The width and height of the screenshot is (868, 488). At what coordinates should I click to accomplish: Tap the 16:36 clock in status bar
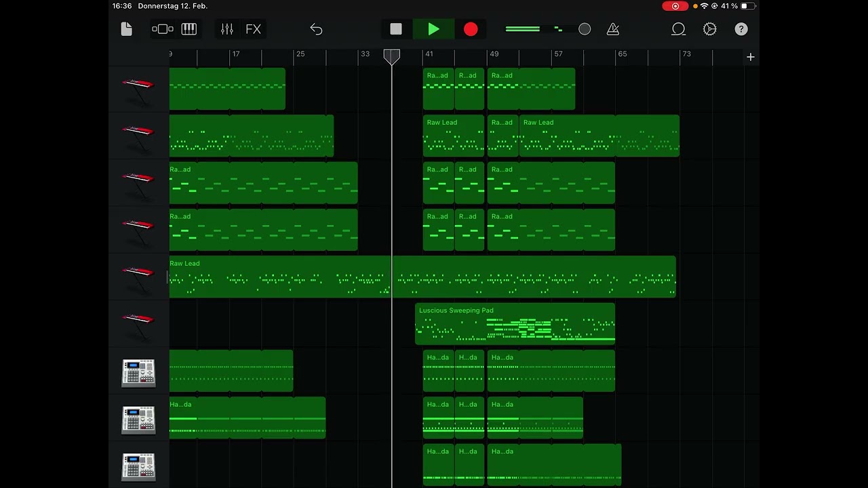pos(122,6)
